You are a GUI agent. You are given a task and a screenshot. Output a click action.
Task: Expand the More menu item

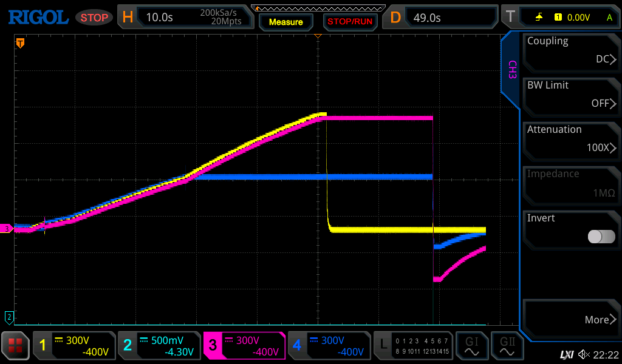(571, 319)
